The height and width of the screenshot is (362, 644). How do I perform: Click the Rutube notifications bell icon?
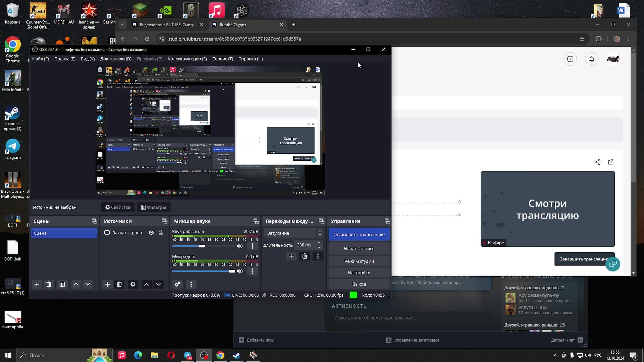[591, 59]
